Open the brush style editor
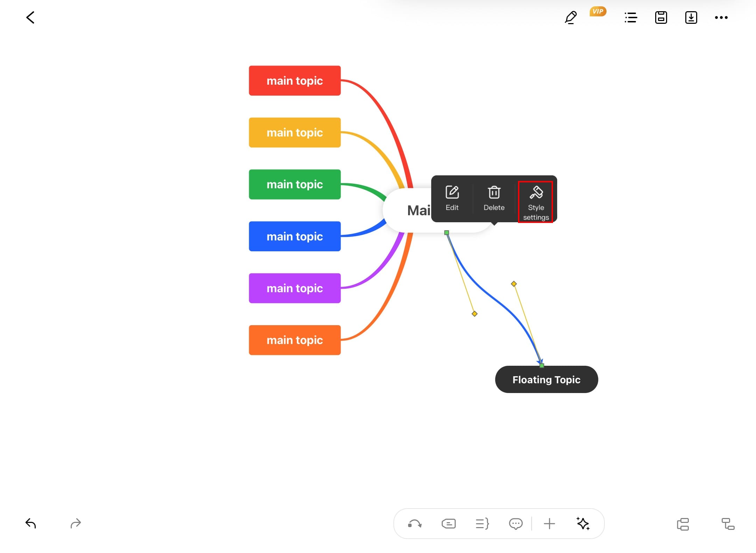The height and width of the screenshot is (553, 756). click(570, 17)
